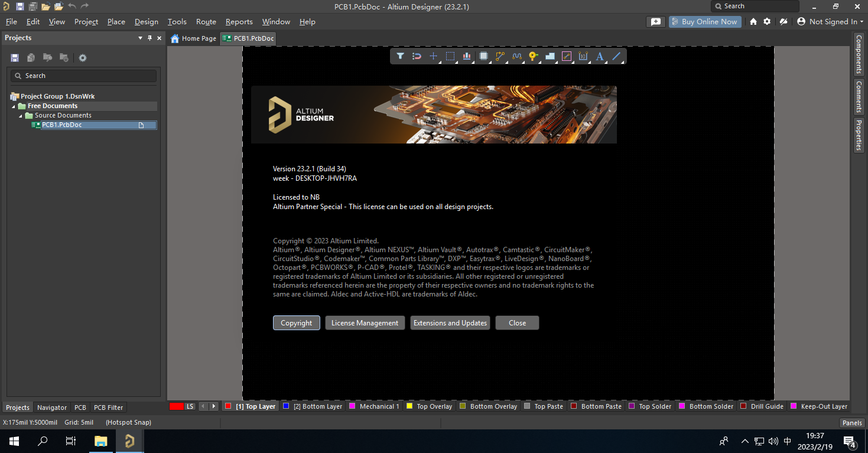Select Project Group 1.DsnWrk

pos(57,96)
